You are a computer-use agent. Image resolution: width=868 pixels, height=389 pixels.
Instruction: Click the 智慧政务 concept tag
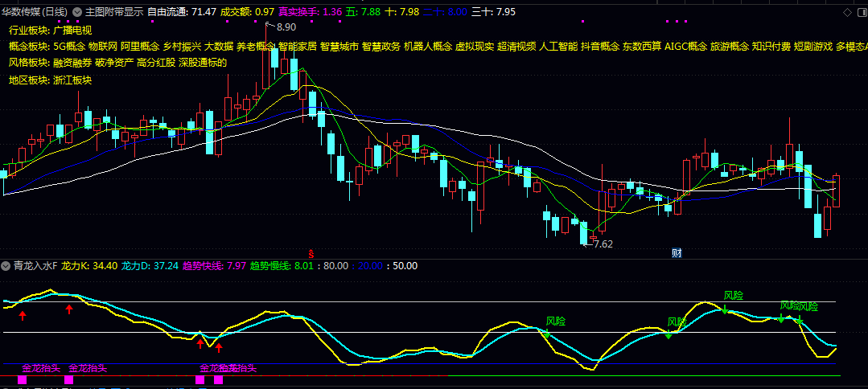tap(381, 47)
